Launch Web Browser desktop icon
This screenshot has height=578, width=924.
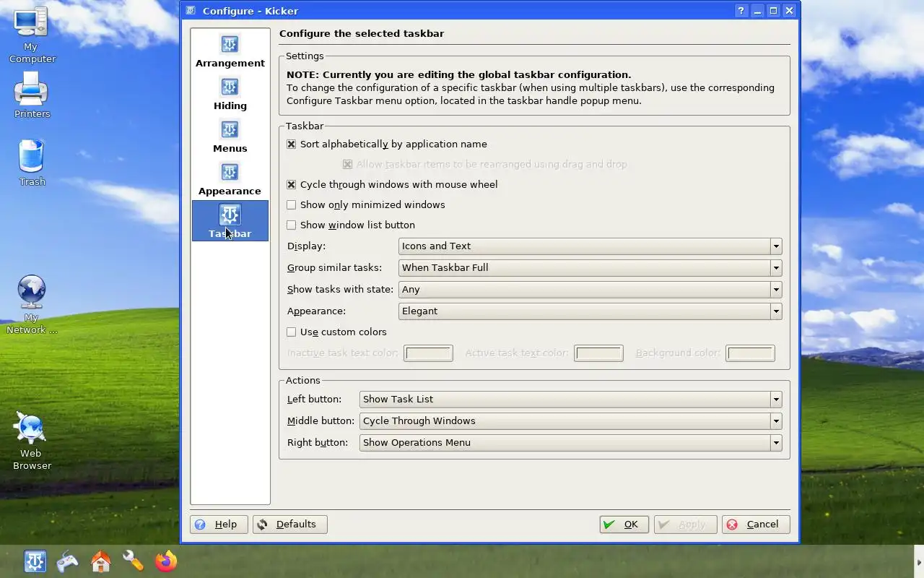[32, 441]
